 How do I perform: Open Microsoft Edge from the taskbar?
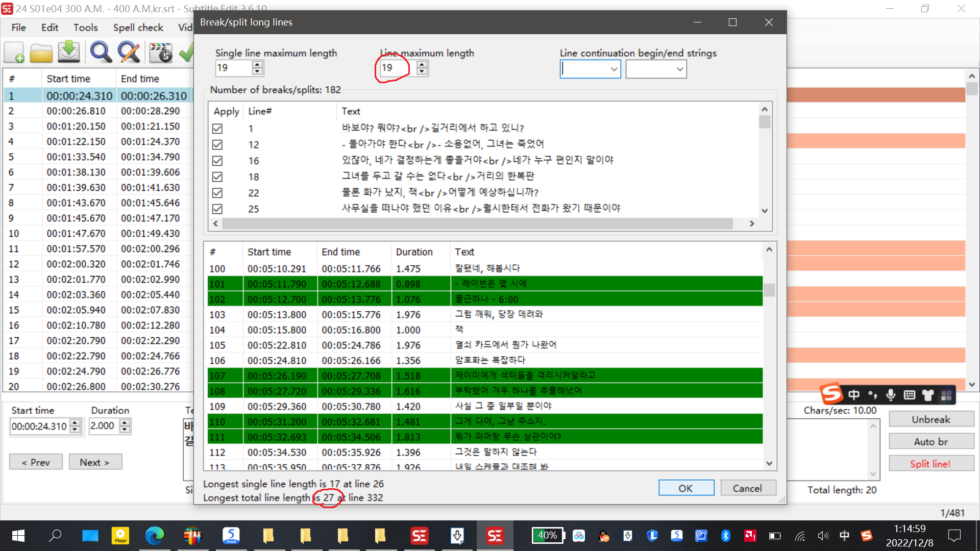tap(154, 536)
